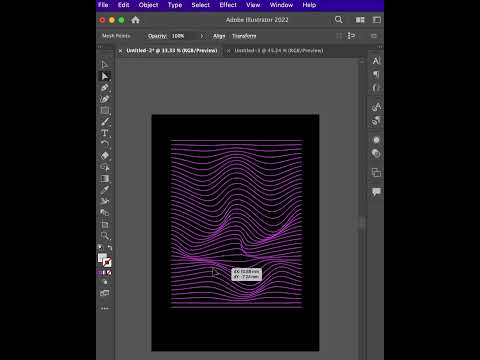The height and width of the screenshot is (360, 480).
Task: Set paint to None in the toolbar
Action: [109, 272]
